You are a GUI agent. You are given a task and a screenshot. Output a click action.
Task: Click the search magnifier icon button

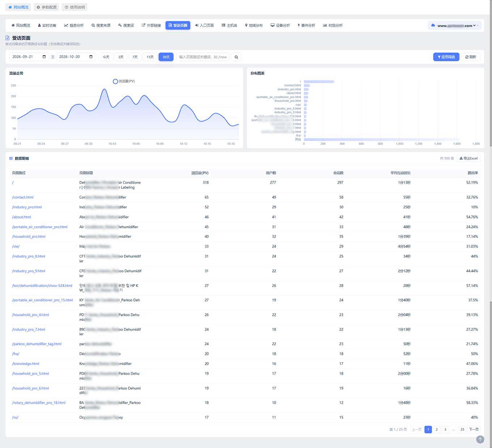pos(236,57)
